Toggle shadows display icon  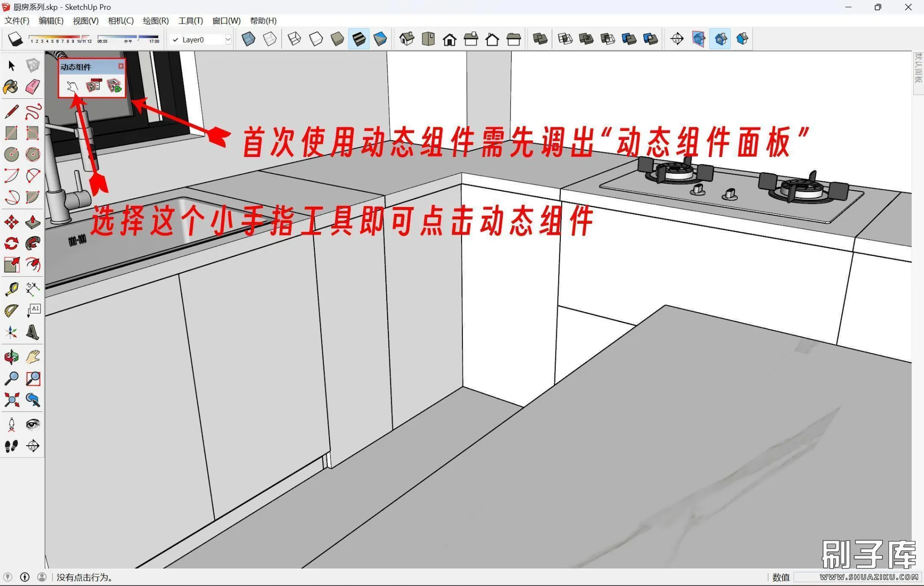pyautogui.click(x=15, y=39)
